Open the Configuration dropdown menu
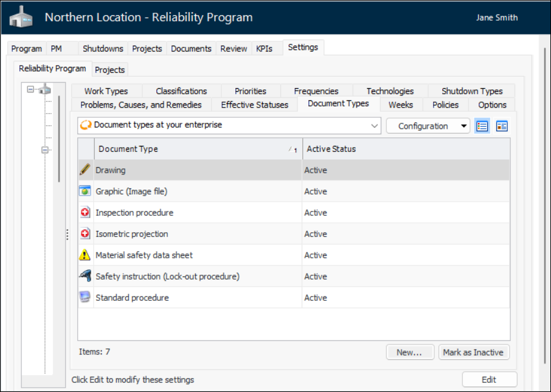Screen dimensions: 551x392 tap(428, 126)
